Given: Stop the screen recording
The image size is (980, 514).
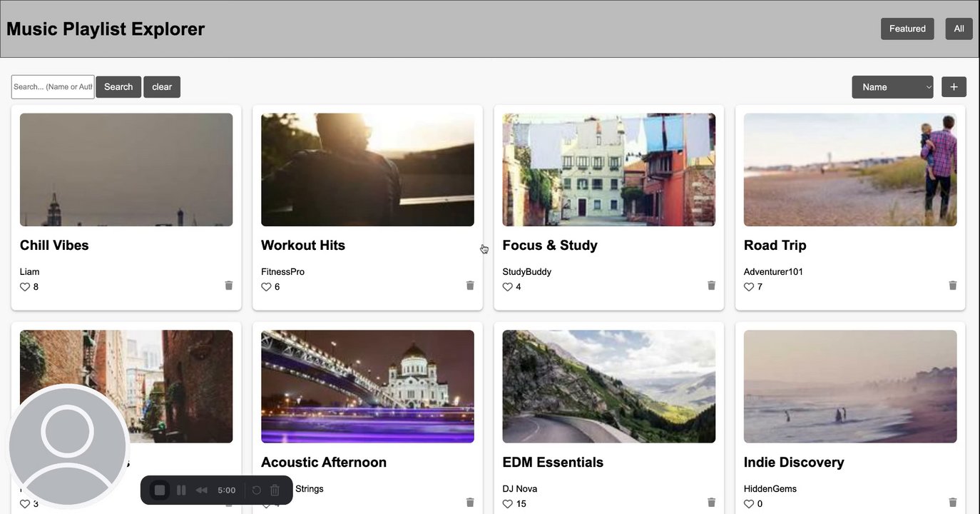Looking at the screenshot, I should pyautogui.click(x=160, y=490).
